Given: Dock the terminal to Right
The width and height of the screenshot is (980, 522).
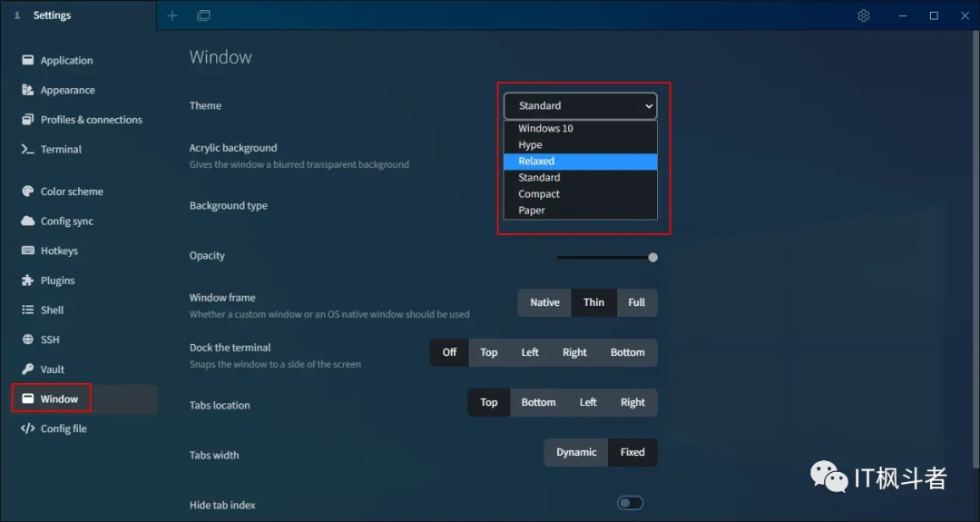Looking at the screenshot, I should [574, 352].
